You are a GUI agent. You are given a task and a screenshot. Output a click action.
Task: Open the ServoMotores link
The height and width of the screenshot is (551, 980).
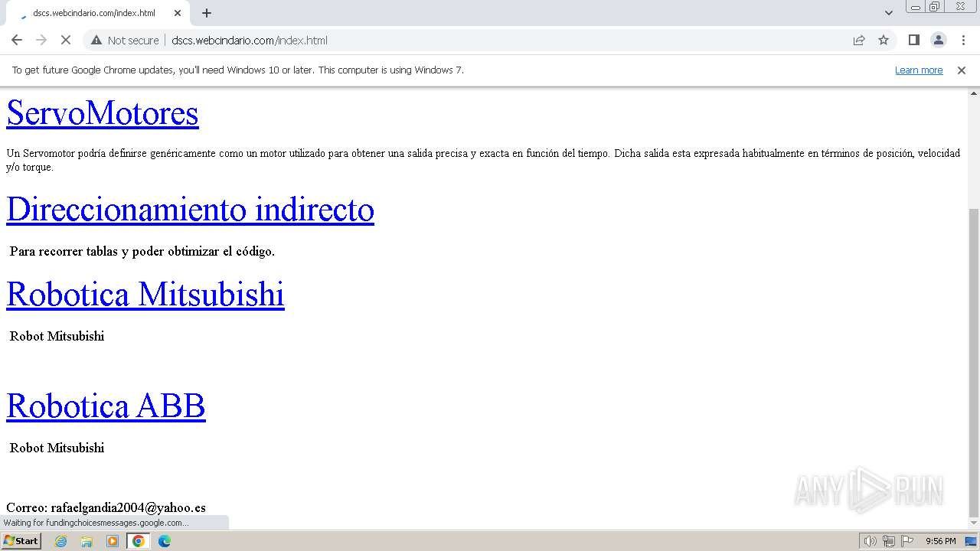click(103, 112)
